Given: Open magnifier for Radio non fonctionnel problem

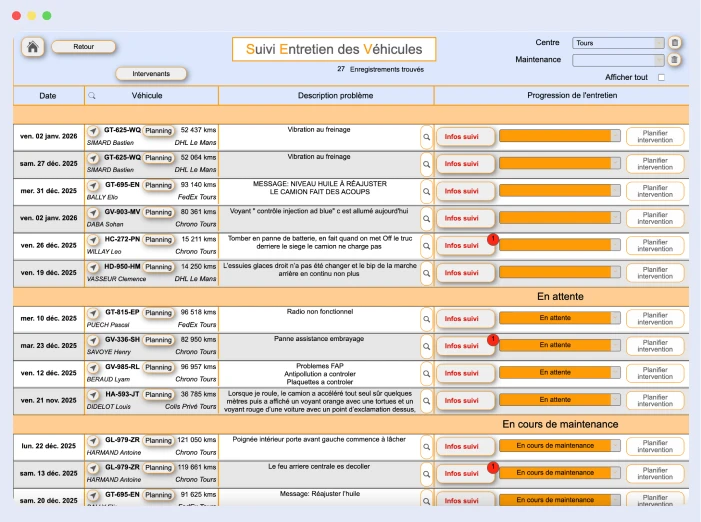Looking at the screenshot, I should 426,319.
